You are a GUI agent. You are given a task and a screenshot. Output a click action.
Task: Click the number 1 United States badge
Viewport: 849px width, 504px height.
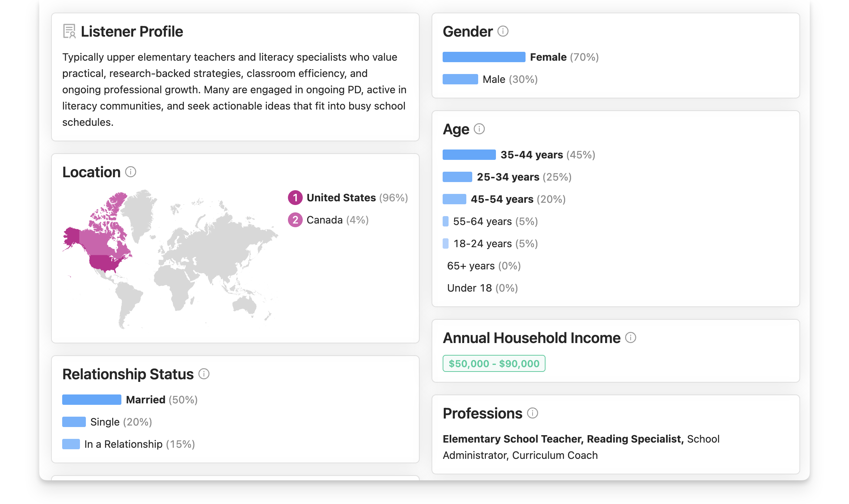pos(295,198)
